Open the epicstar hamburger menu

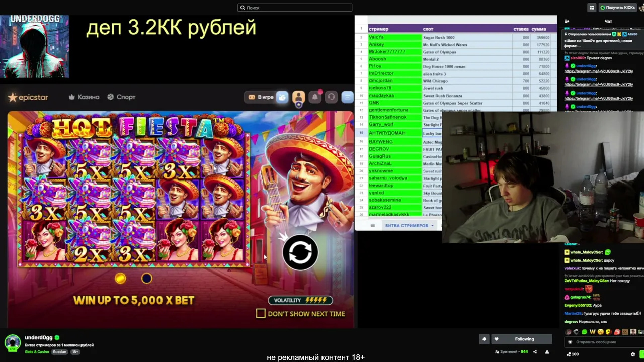coord(347,97)
